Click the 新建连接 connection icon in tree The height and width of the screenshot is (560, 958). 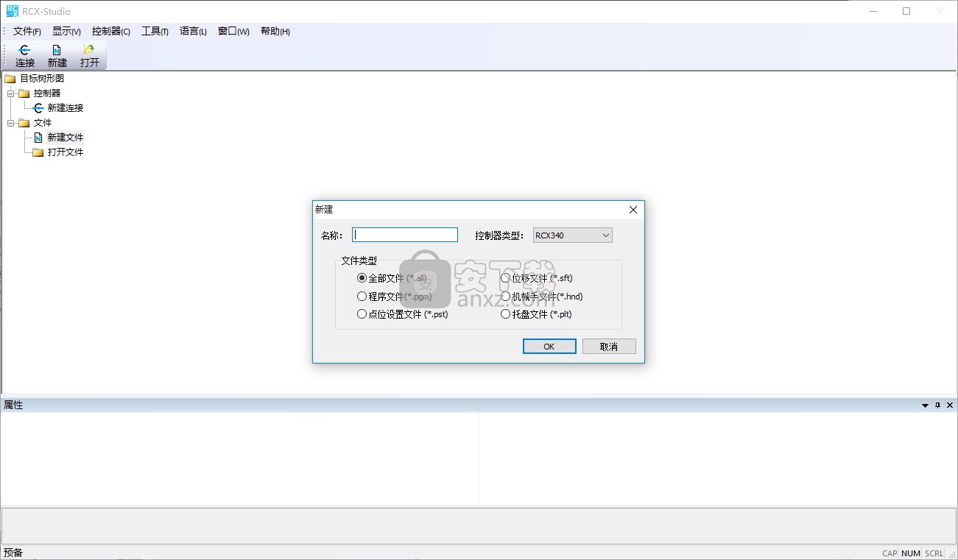38,108
